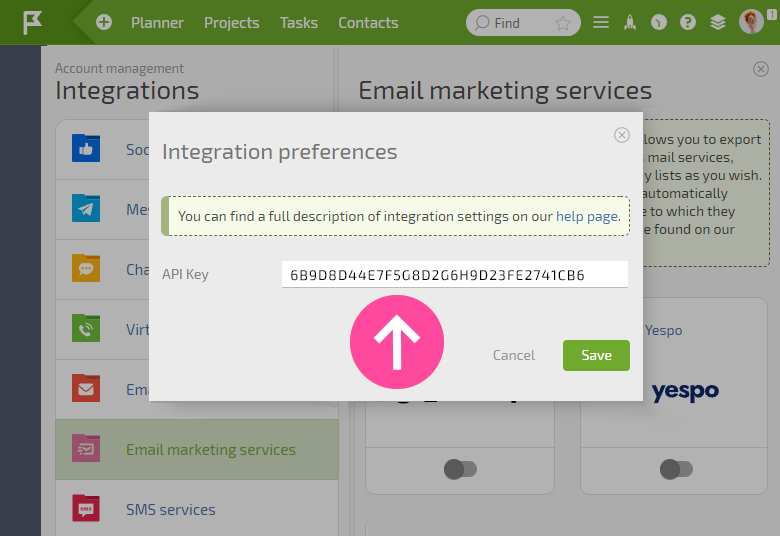The width and height of the screenshot is (780, 536).
Task: Click into the API Key field
Action: [x=455, y=275]
